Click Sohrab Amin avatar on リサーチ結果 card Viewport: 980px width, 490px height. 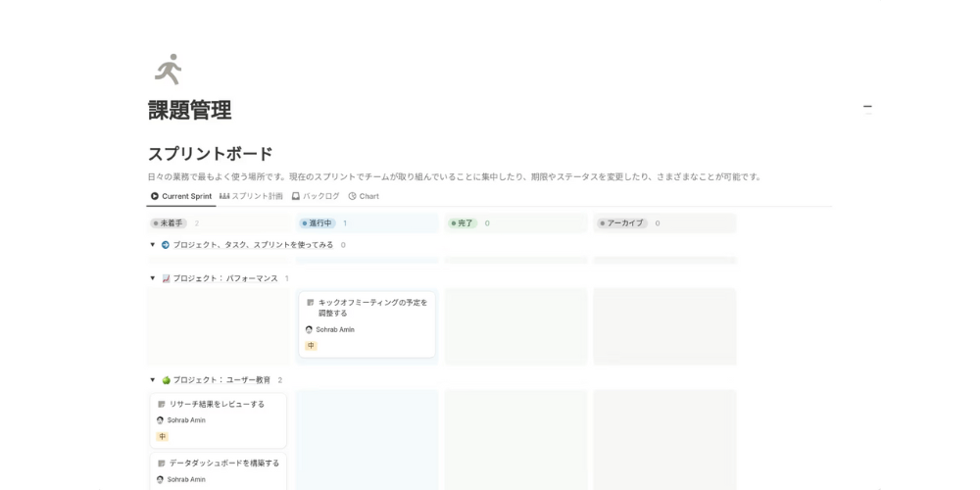(x=160, y=420)
